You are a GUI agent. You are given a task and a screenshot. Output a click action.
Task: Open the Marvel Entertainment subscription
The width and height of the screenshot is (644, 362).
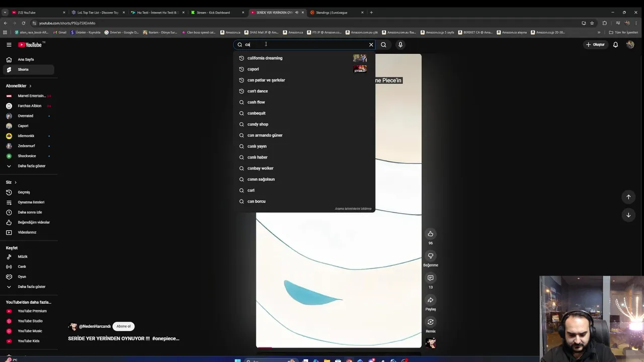point(29,96)
